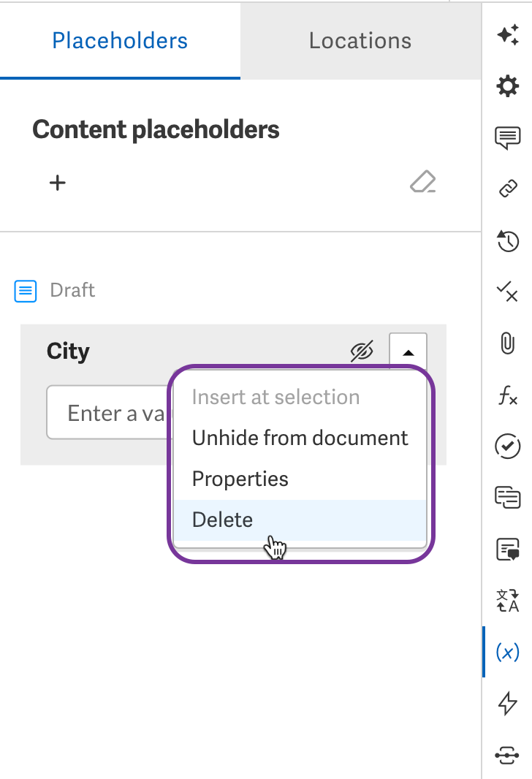Open the AI assistant with the sparkle icon
Viewport: 532px width, 779px height.
pos(508,33)
